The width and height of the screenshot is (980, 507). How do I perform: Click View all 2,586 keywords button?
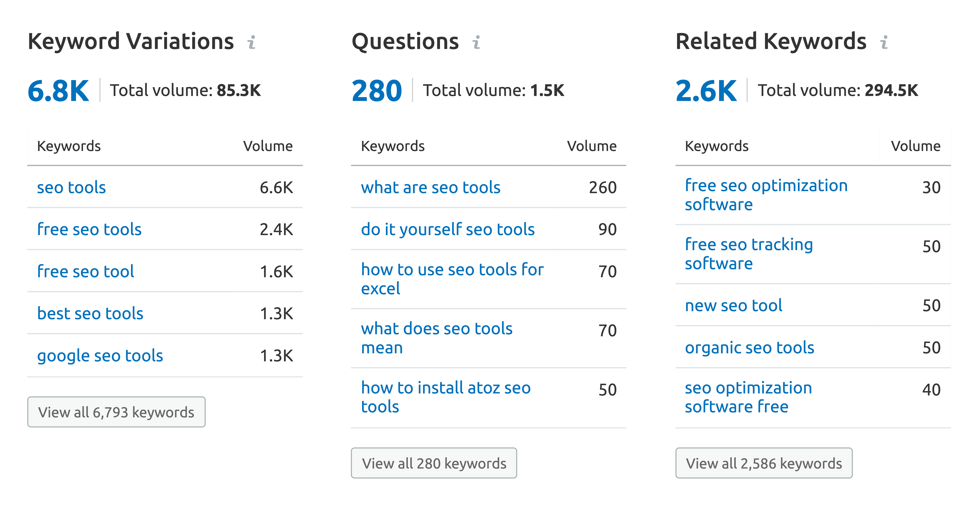(764, 463)
